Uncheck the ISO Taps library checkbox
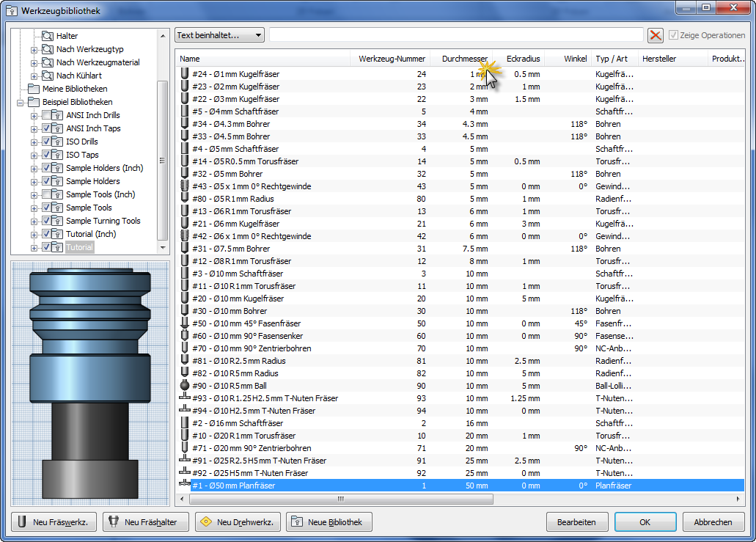 (46, 155)
